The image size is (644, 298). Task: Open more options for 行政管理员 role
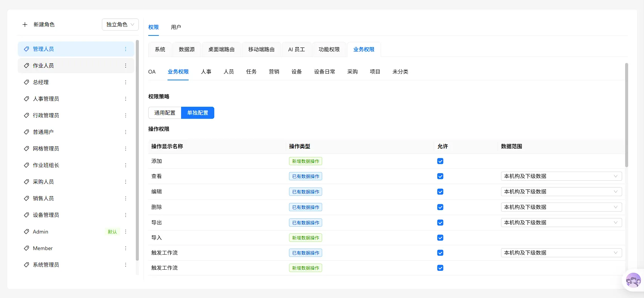point(126,115)
